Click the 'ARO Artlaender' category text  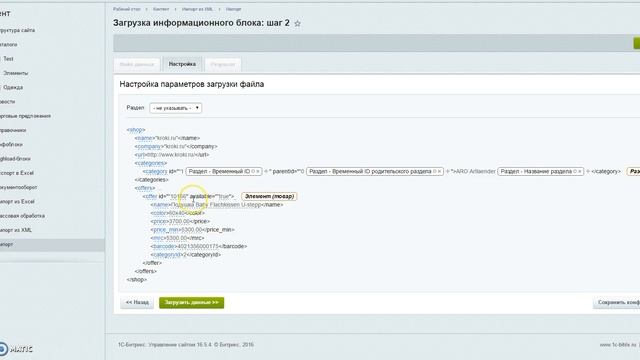[476, 171]
